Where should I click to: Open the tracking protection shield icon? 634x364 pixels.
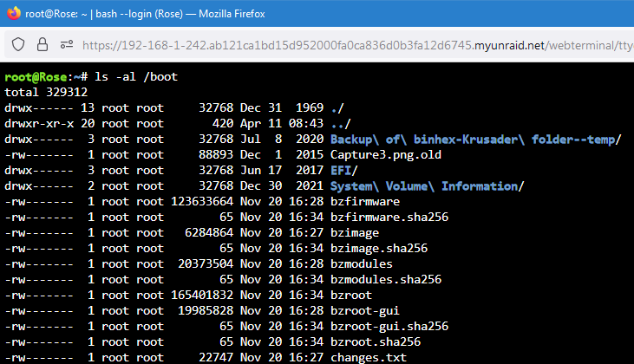pos(18,44)
